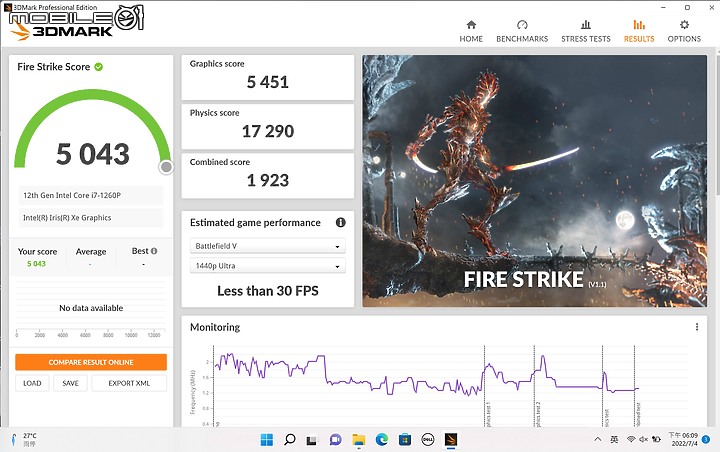
Task: Click the Fire Strike preview image
Action: (534, 181)
